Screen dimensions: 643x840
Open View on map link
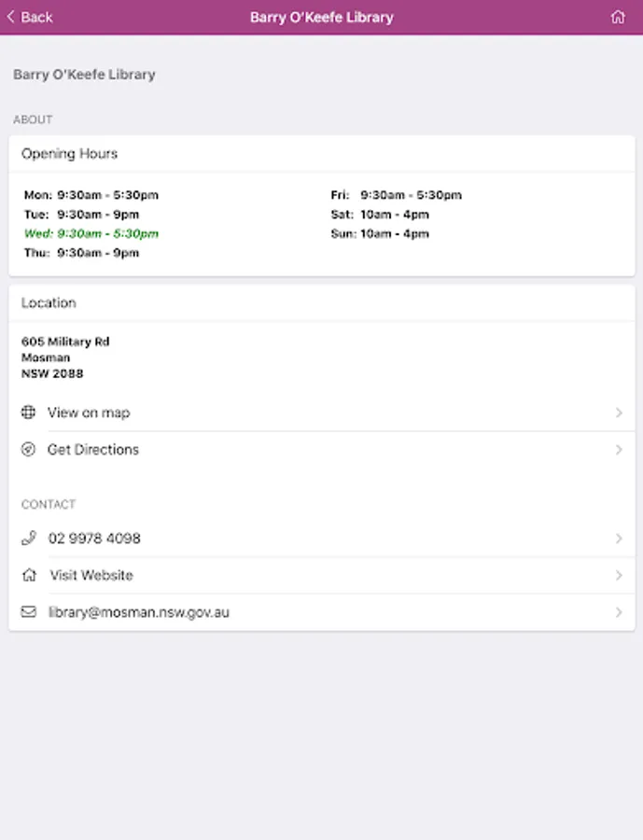[x=89, y=413]
